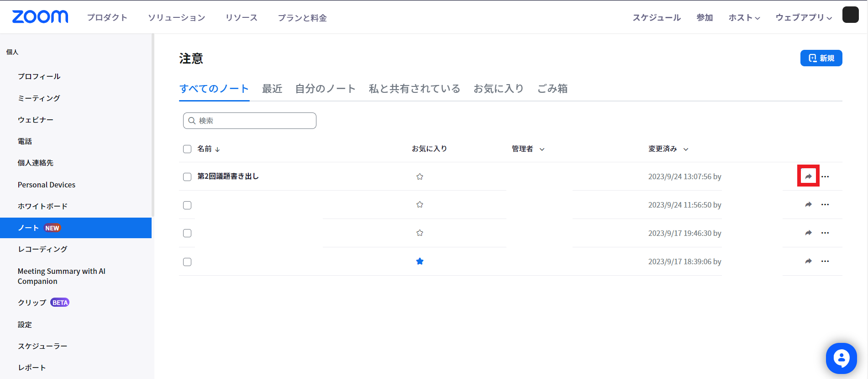Viewport: 868px width, 379px height.
Task: Switch to the お気に入り tab
Action: (x=498, y=89)
